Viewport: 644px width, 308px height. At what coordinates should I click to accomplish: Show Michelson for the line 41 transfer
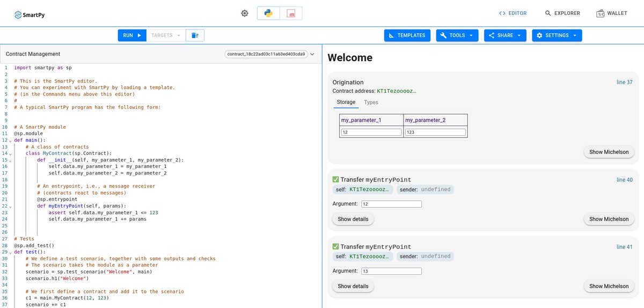tap(609, 286)
